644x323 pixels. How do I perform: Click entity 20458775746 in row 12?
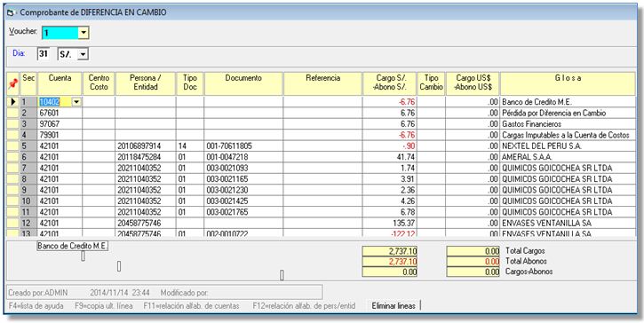(x=146, y=224)
